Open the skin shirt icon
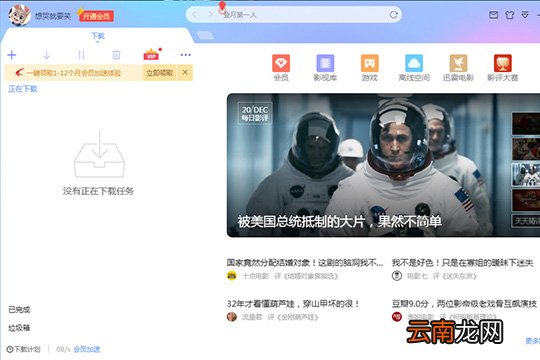540x360 pixels. [x=510, y=15]
